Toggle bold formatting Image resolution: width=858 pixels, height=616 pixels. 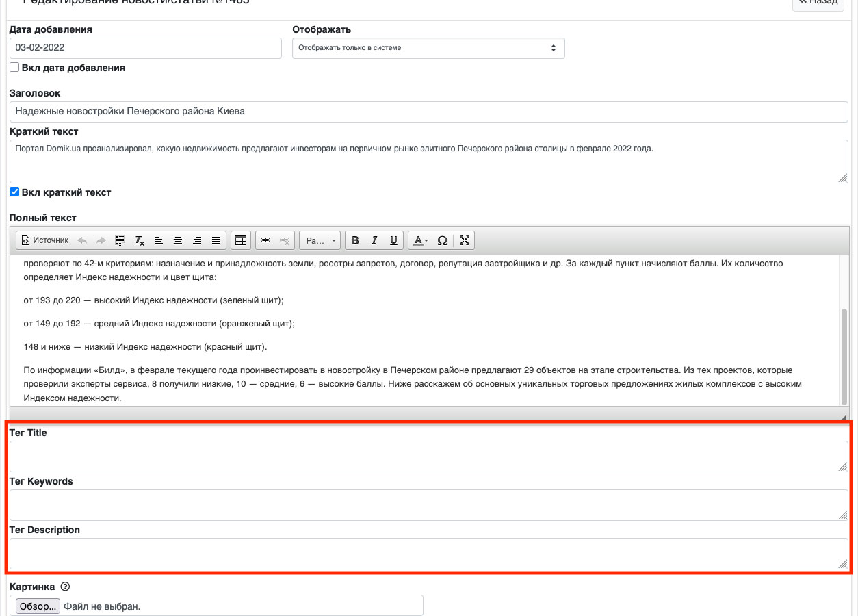click(x=355, y=240)
